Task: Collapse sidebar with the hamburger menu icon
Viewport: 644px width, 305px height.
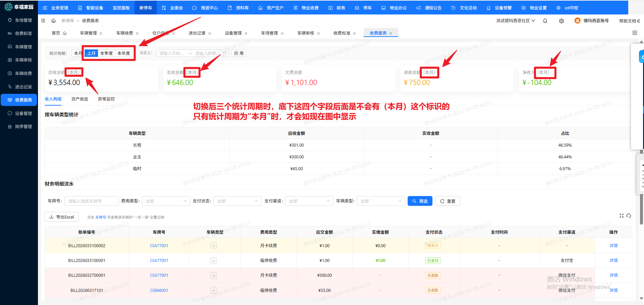Action: [43, 21]
